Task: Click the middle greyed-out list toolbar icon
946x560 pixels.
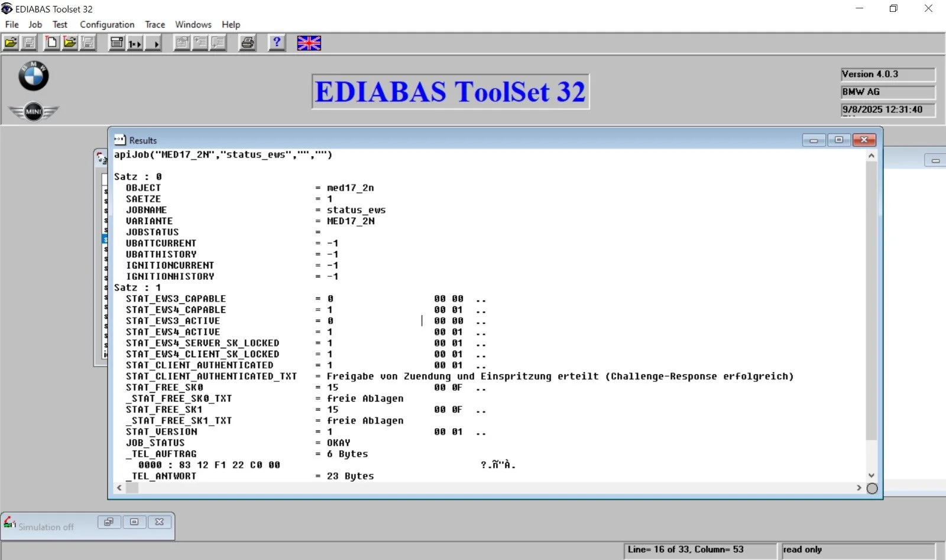Action: (x=200, y=43)
